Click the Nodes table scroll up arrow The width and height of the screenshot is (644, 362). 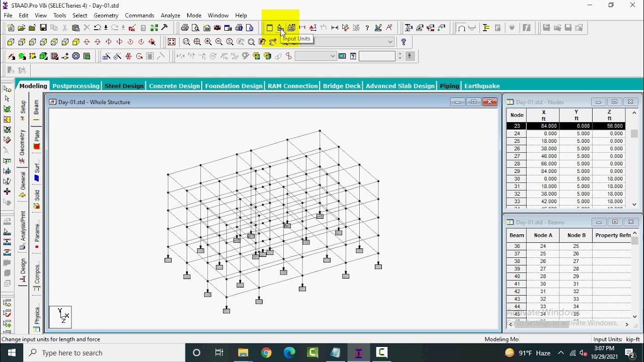tap(634, 113)
